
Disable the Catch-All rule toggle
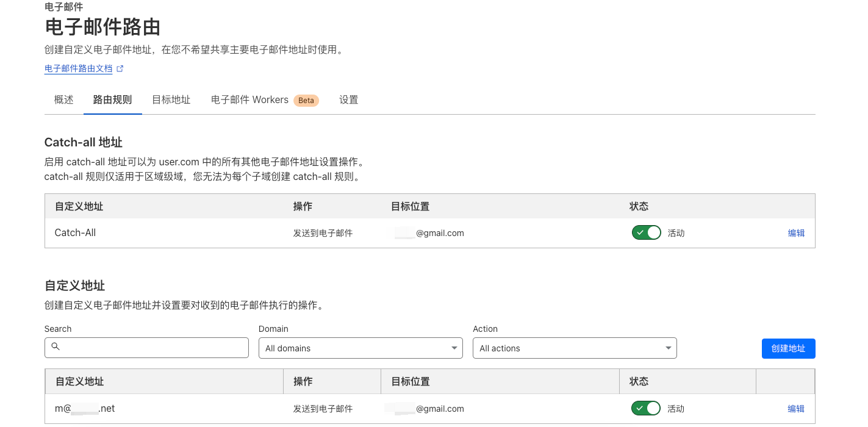pyautogui.click(x=646, y=233)
